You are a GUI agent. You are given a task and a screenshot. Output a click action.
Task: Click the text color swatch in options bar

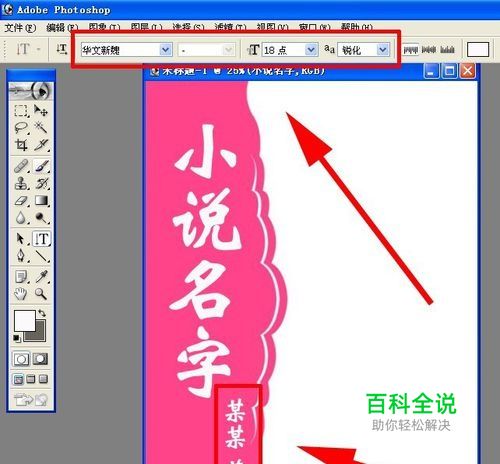478,50
